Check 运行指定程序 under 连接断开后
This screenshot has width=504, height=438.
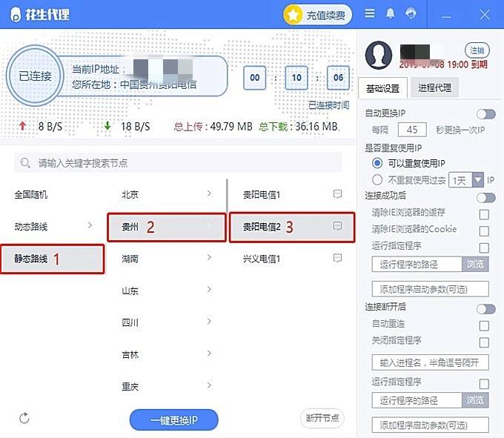click(484, 384)
